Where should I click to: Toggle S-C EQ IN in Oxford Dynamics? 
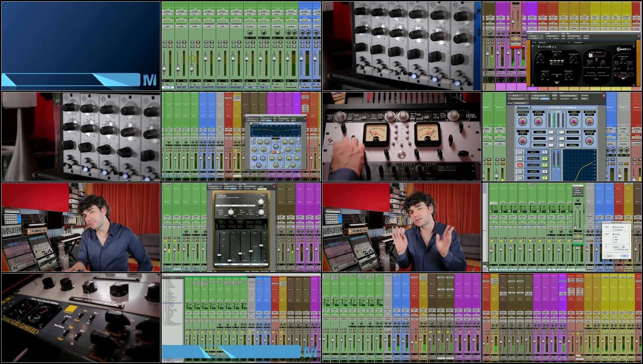[x=545, y=178]
